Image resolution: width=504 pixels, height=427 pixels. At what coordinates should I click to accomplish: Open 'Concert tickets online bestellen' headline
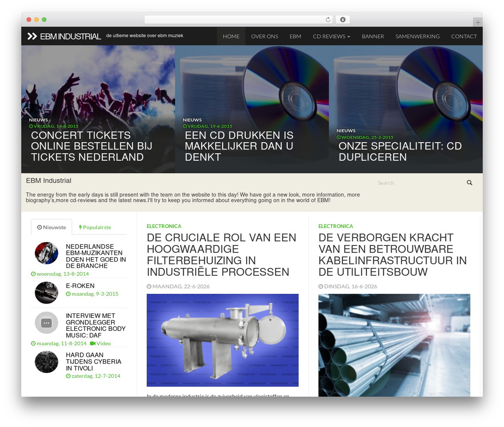pos(92,146)
